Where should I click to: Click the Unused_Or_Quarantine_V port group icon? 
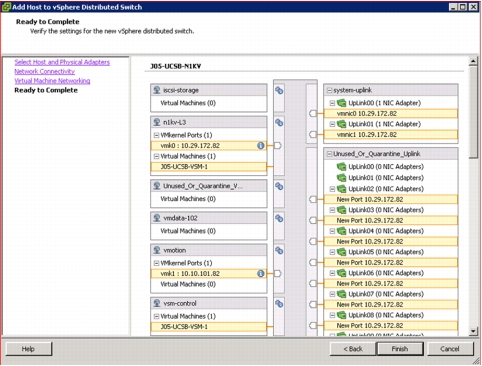[x=157, y=186]
